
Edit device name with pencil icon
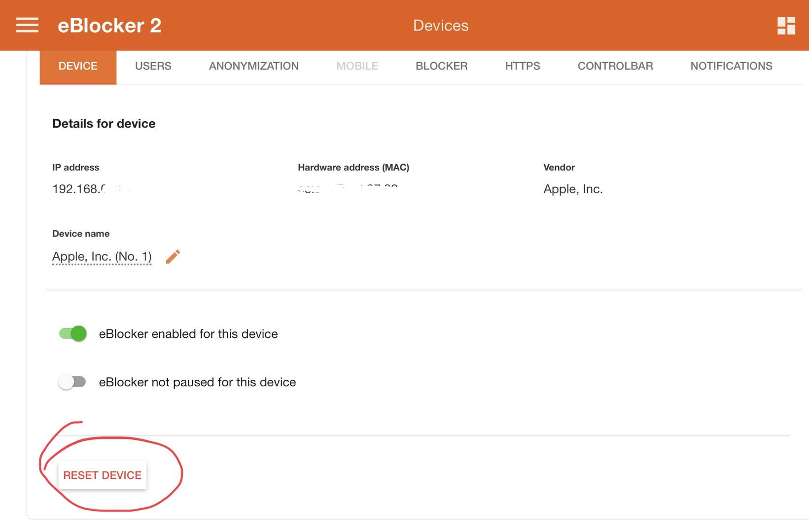173,257
